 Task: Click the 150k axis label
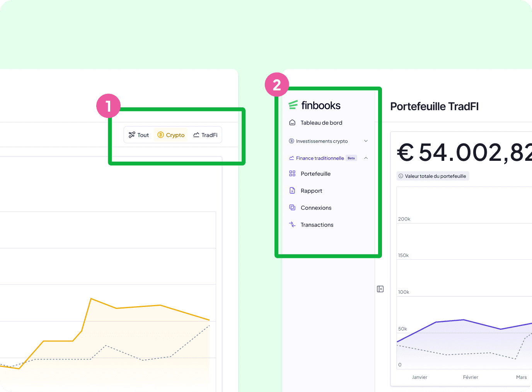[x=403, y=255]
